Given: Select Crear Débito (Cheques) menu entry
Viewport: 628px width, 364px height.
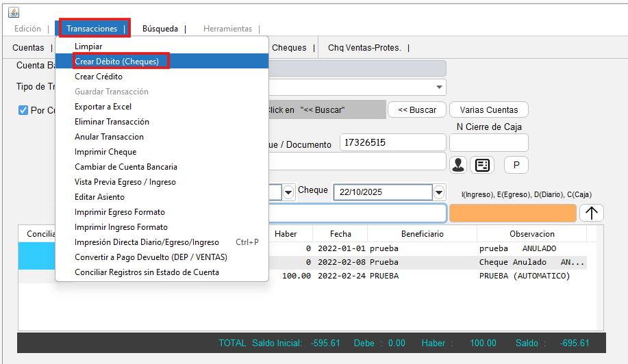Looking at the screenshot, I should 116,62.
